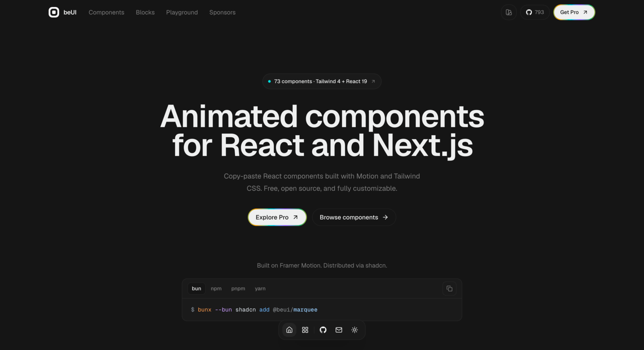Open the GitHub repo with 793 stars
Screen dimensions: 644x350
(535, 12)
